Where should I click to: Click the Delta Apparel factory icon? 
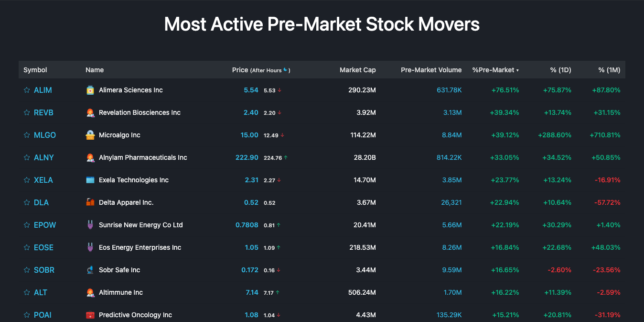[x=90, y=202]
